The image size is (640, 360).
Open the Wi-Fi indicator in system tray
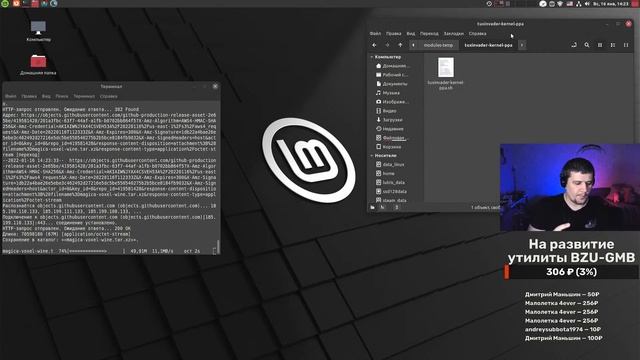(560, 4)
